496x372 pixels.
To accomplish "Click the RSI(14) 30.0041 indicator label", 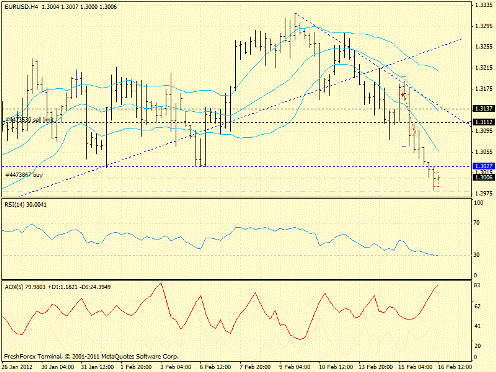I will pyautogui.click(x=26, y=204).
